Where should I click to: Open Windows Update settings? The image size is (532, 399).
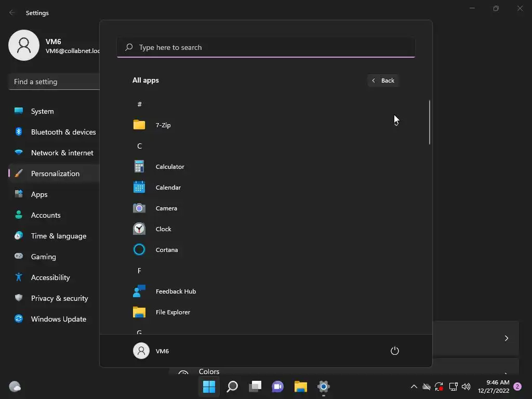(x=54, y=319)
